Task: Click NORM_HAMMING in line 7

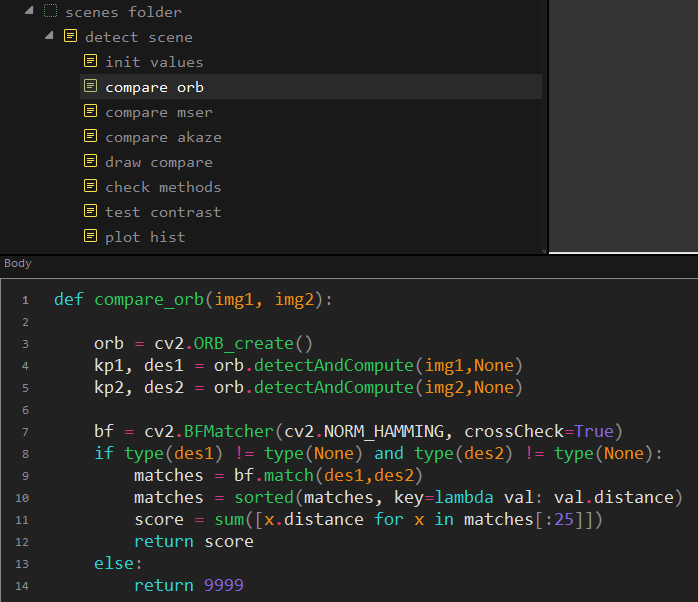Action: click(x=384, y=431)
